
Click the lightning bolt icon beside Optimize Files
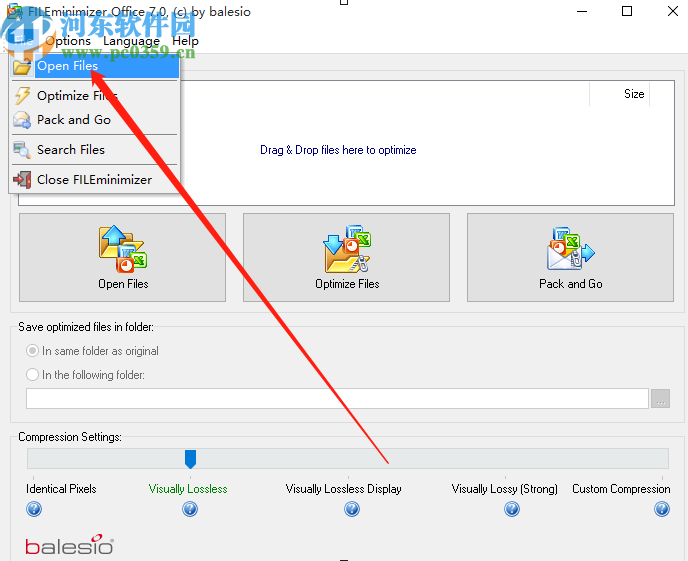22,96
